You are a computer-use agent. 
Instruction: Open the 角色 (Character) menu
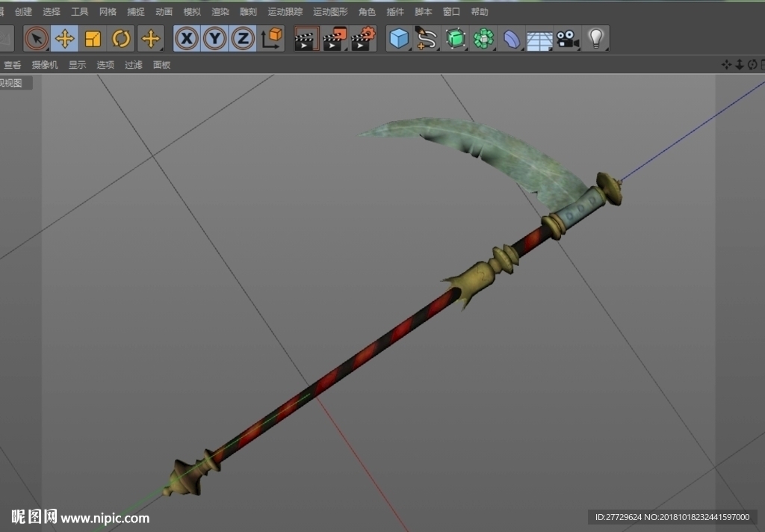click(x=367, y=12)
